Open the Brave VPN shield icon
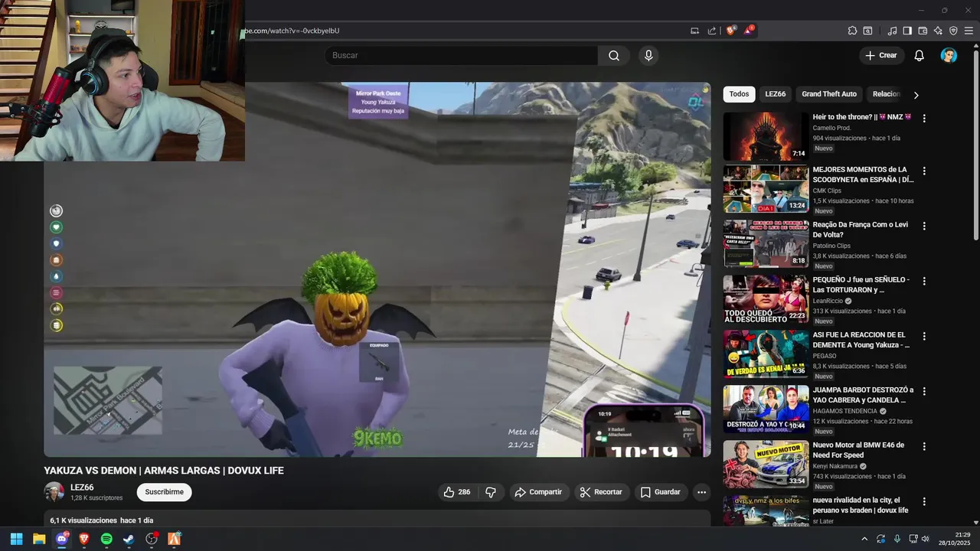Viewport: 980px width, 551px height. (x=953, y=31)
